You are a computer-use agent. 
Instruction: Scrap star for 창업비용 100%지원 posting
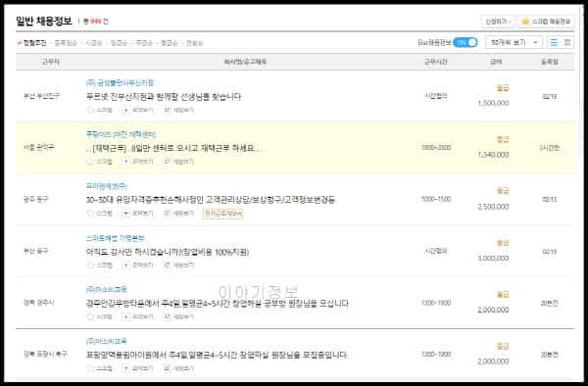[90, 265]
